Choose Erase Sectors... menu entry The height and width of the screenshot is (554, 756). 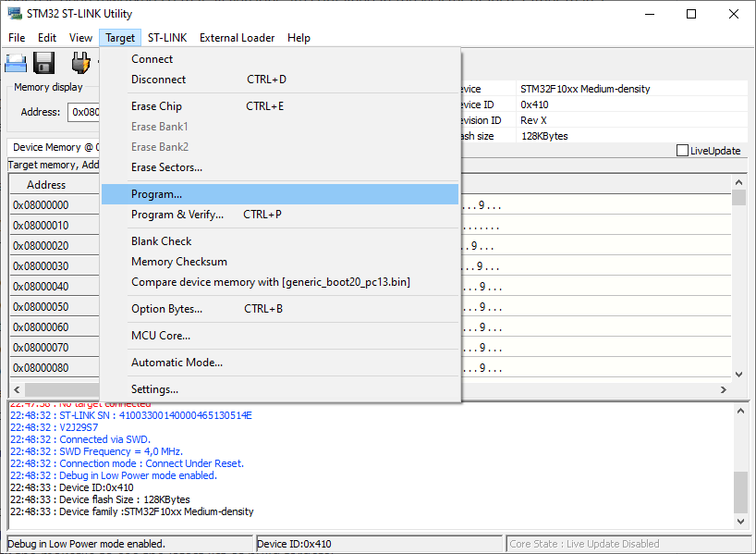280,167
